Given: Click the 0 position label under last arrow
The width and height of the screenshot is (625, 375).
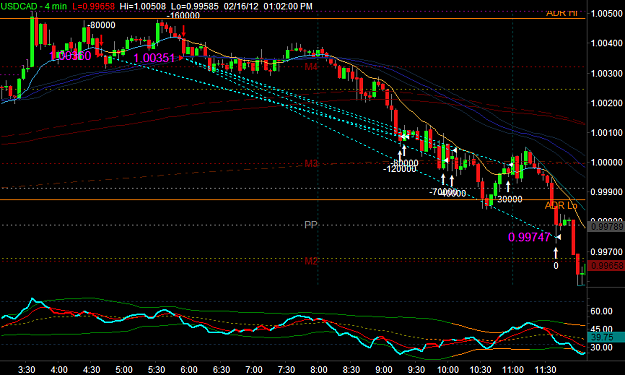Looking at the screenshot, I should coord(556,266).
